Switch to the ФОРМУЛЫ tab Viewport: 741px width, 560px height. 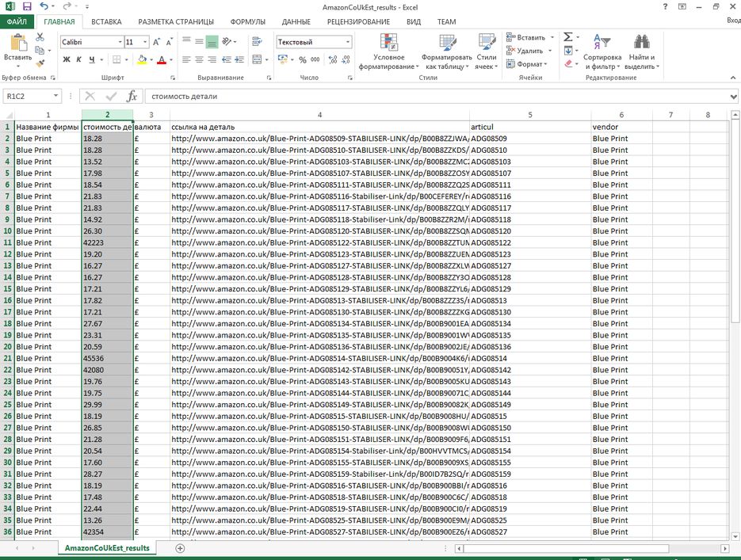[x=247, y=21]
